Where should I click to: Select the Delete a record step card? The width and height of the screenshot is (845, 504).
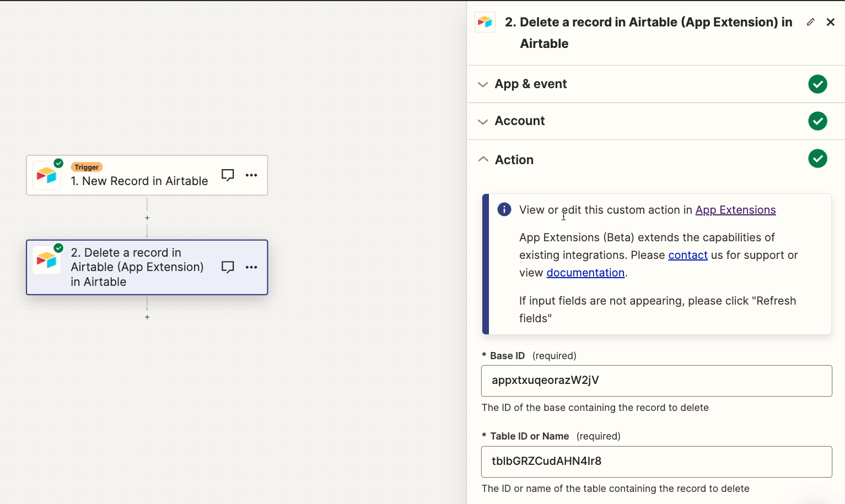pyautogui.click(x=147, y=267)
